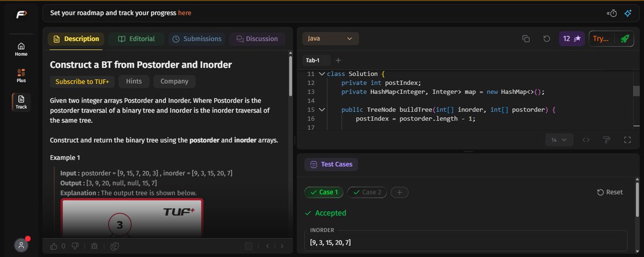Screen dimensions: 644x257
Task: Add a new editor tab with plus
Action: [338, 60]
